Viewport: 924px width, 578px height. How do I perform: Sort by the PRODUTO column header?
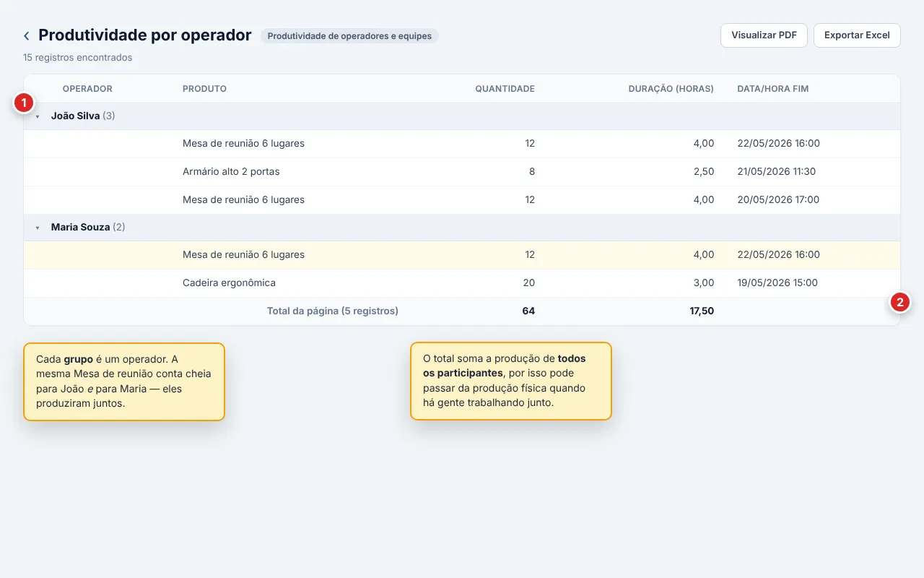click(204, 89)
